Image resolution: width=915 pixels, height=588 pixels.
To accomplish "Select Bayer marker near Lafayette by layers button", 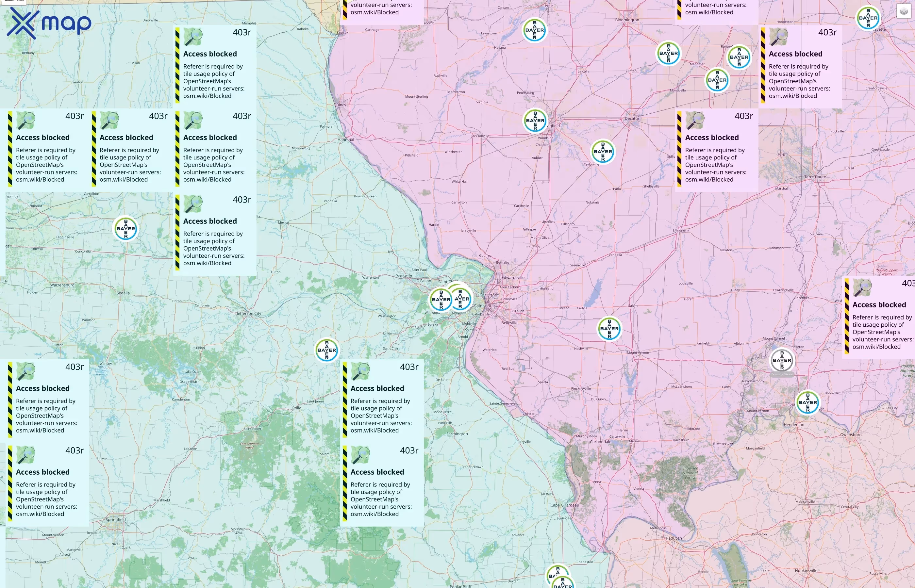I will pyautogui.click(x=868, y=18).
